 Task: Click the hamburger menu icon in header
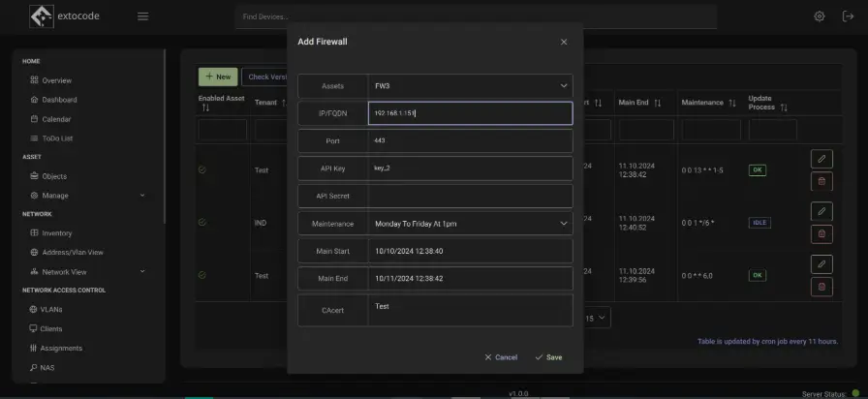[142, 16]
